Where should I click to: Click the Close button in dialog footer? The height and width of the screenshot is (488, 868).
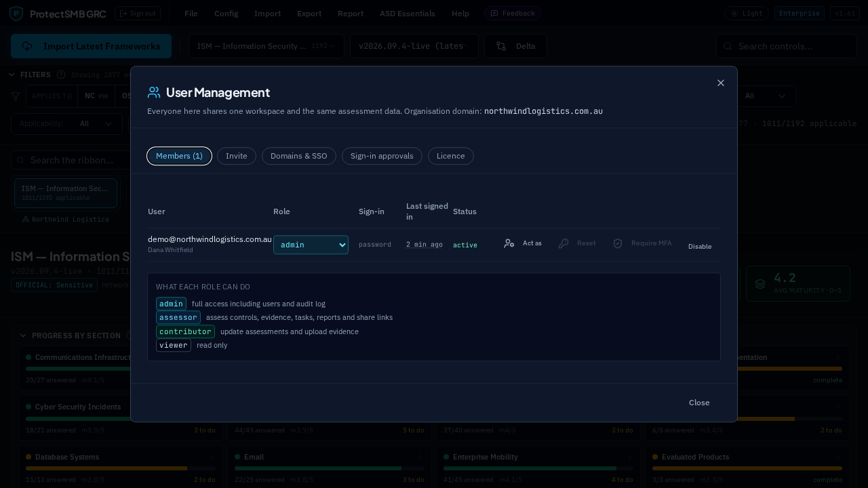tap(699, 403)
